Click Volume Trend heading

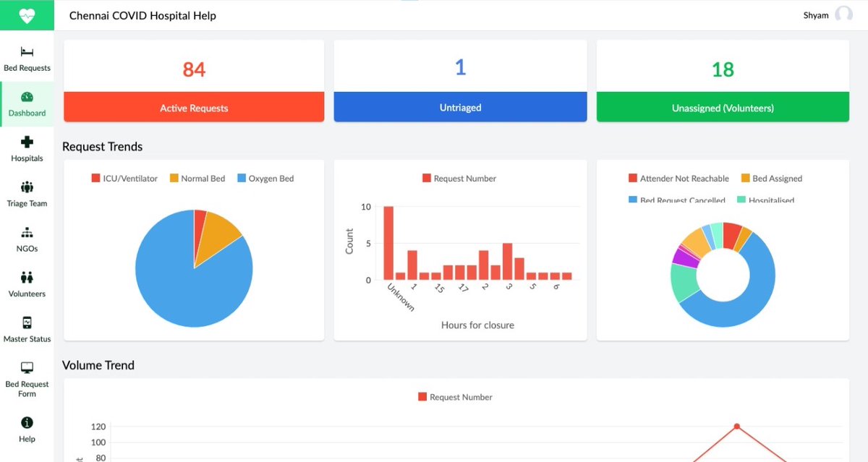[98, 365]
